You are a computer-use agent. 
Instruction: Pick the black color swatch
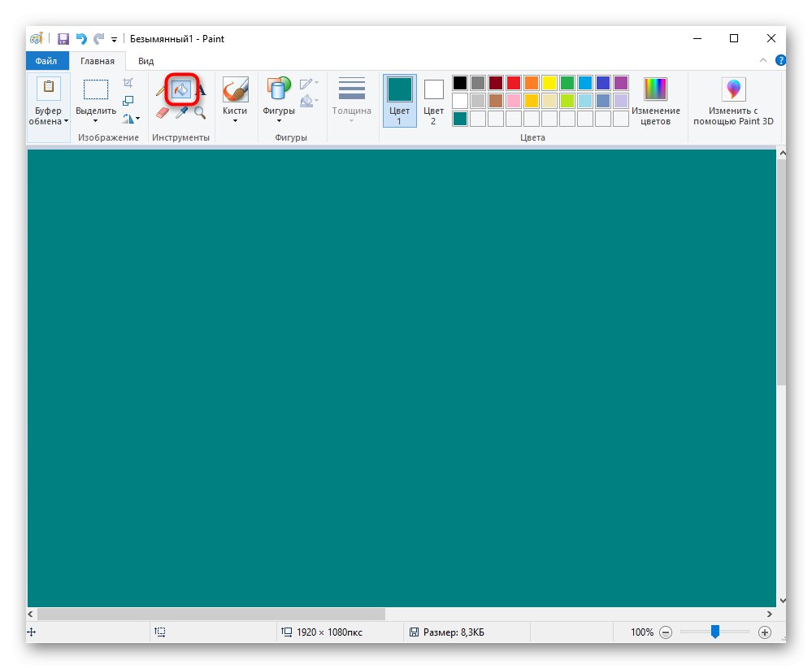pos(460,83)
